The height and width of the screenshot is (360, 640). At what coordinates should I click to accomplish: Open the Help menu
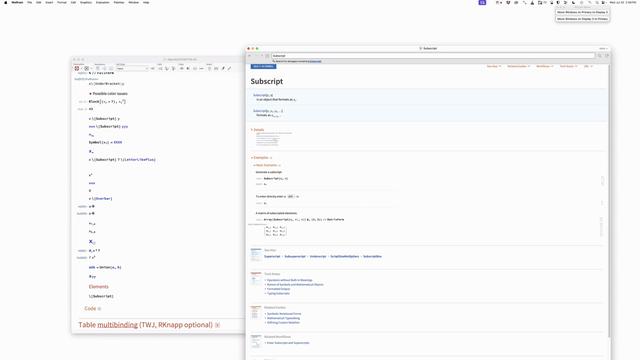coord(146,2)
